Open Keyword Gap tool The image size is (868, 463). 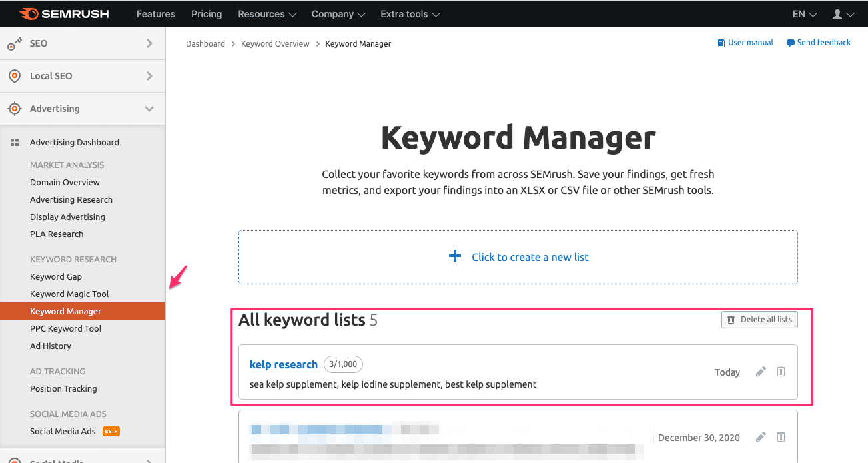click(56, 276)
